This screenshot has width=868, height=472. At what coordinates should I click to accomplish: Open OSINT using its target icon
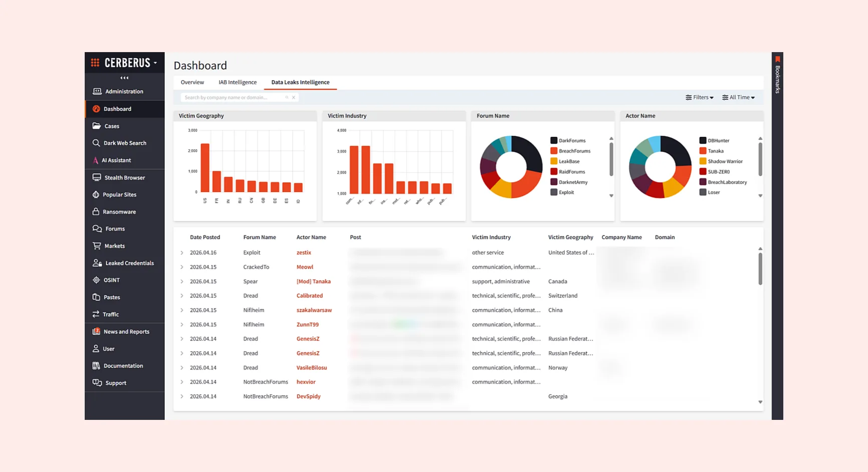pyautogui.click(x=96, y=280)
